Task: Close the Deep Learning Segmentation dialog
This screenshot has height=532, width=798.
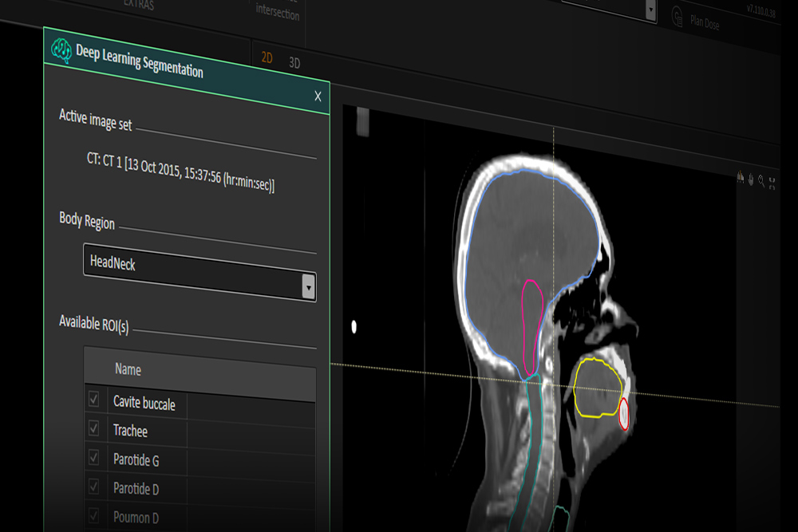Action: pos(318,97)
